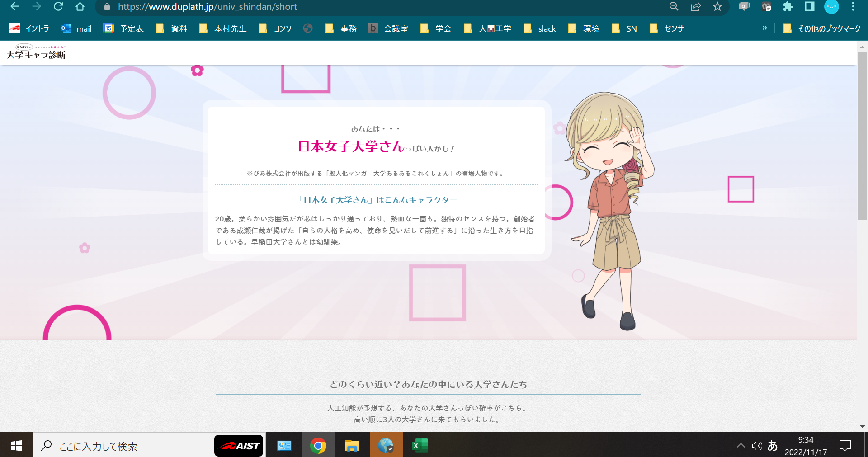Open the コンソ bookmark folder
Image resolution: width=868 pixels, height=457 pixels.
click(x=275, y=28)
